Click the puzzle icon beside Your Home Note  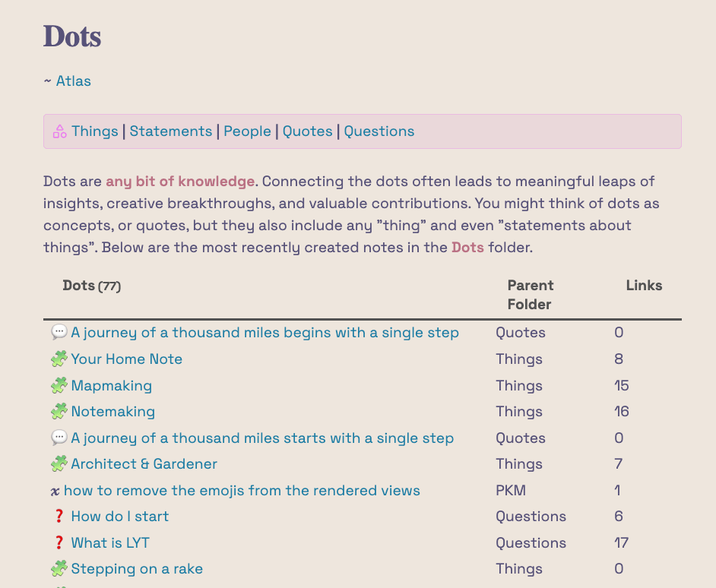point(59,359)
